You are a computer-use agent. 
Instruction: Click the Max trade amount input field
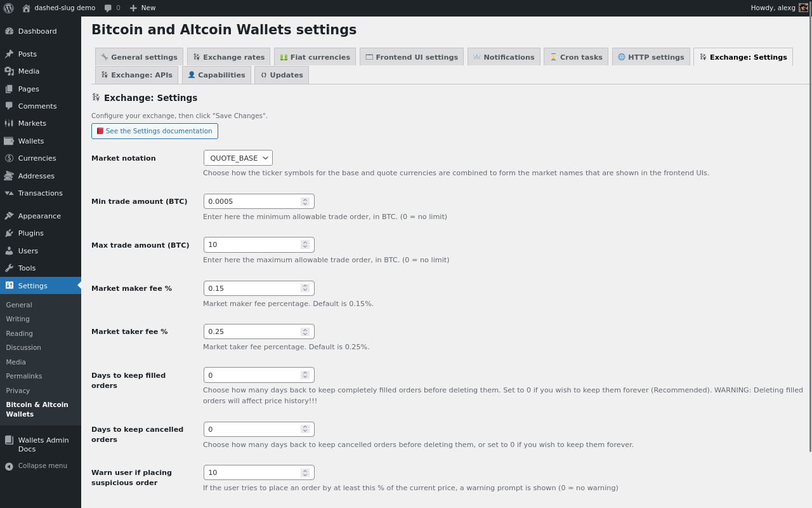pyautogui.click(x=259, y=244)
